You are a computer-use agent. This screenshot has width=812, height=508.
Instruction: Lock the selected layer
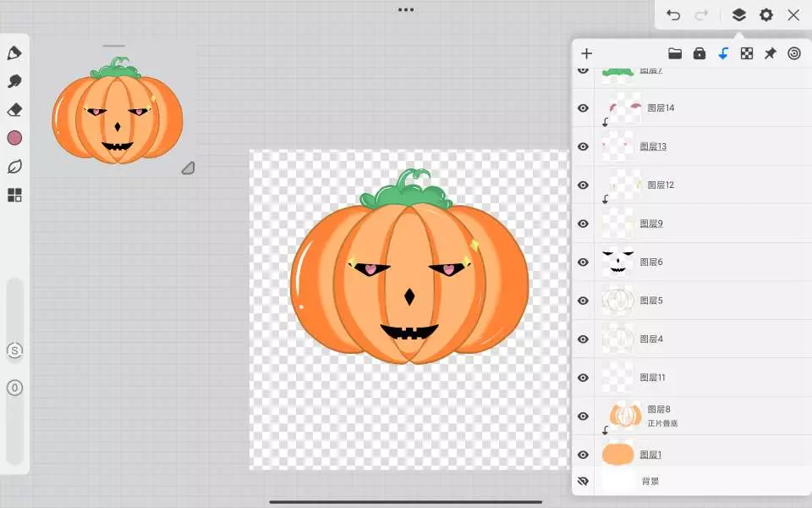click(700, 53)
